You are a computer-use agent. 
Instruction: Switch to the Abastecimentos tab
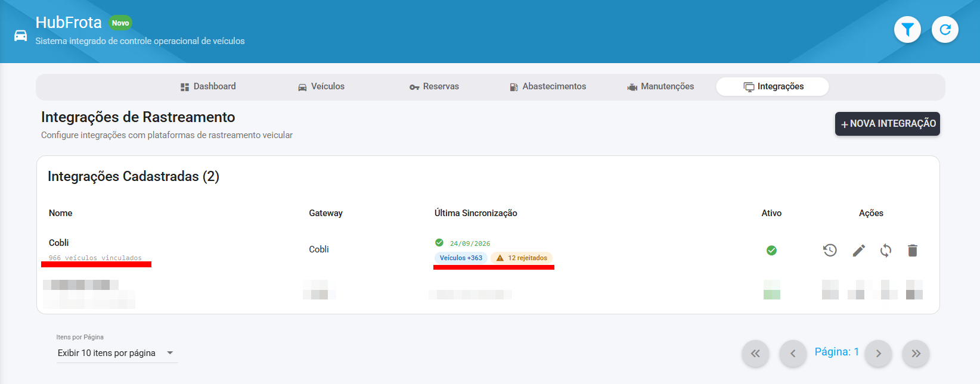[x=548, y=86]
